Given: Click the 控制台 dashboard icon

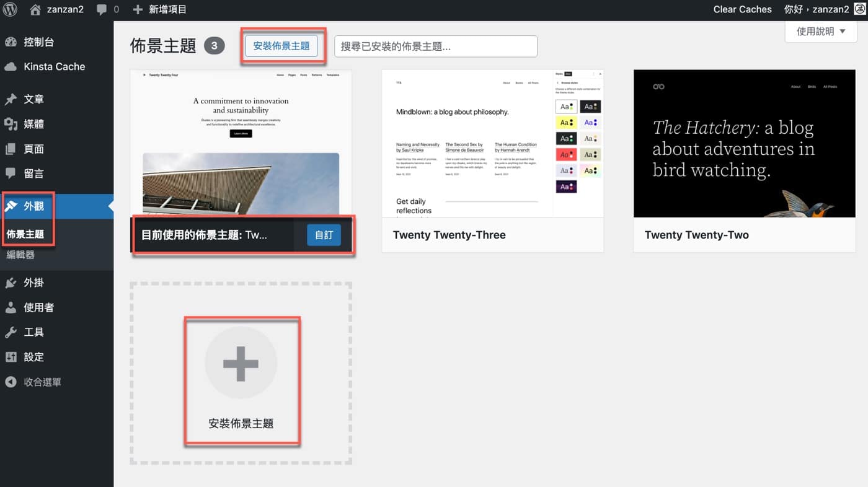Looking at the screenshot, I should pyautogui.click(x=11, y=42).
